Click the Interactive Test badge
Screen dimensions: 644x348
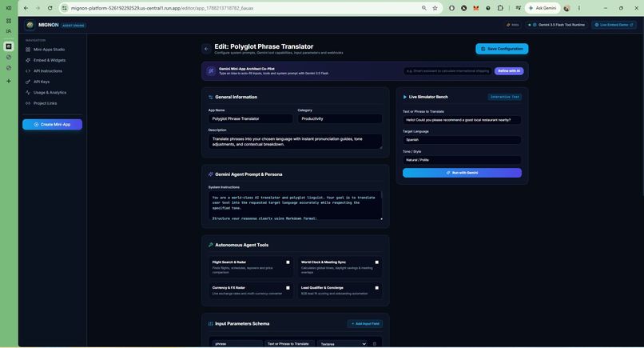[x=504, y=97]
